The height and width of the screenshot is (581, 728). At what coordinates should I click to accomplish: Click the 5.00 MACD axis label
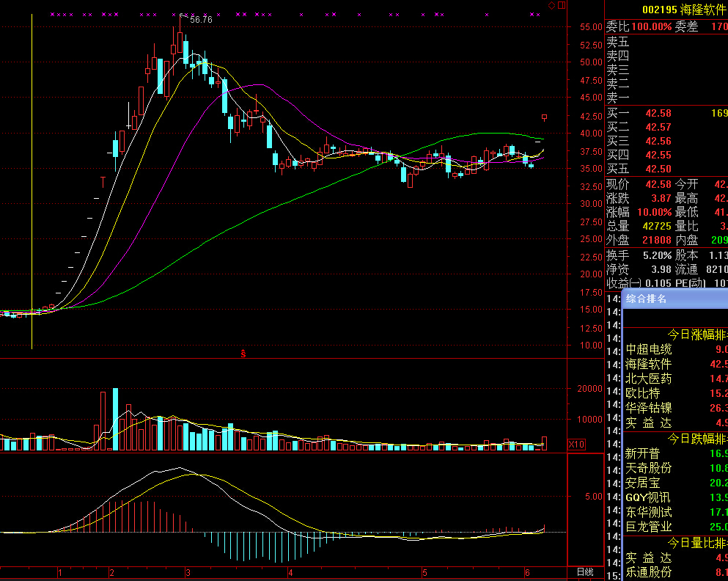click(593, 497)
